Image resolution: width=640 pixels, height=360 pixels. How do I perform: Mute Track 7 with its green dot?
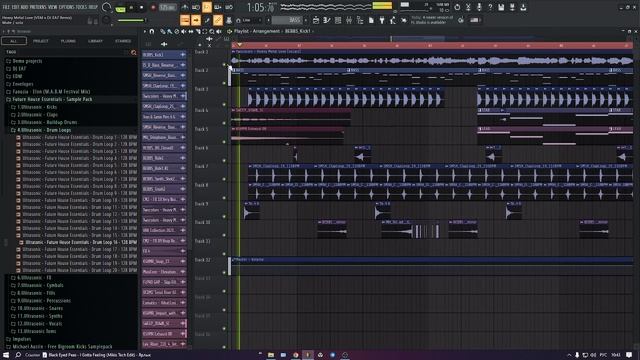point(224,179)
